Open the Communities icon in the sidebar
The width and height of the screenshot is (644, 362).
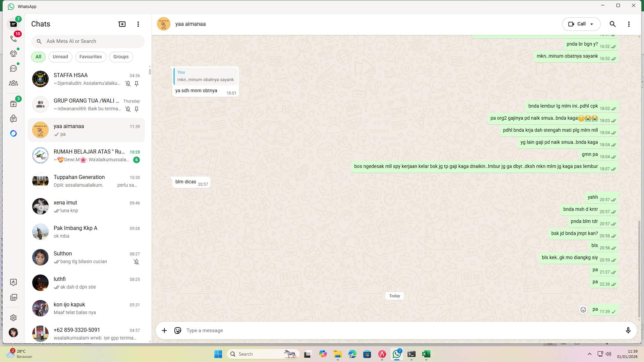click(x=13, y=83)
